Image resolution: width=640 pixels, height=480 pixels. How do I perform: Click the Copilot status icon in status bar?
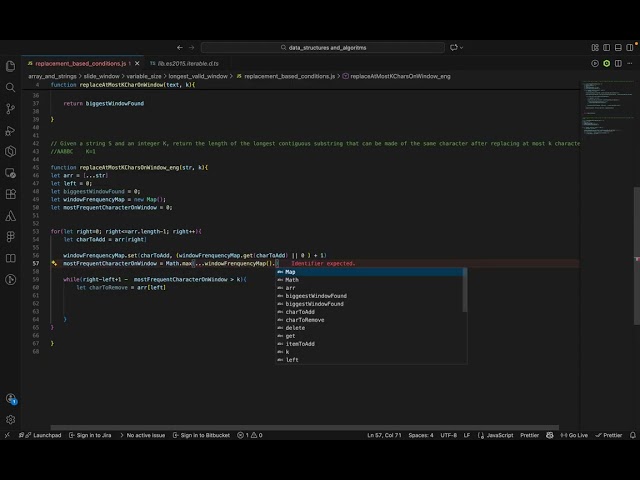550,435
